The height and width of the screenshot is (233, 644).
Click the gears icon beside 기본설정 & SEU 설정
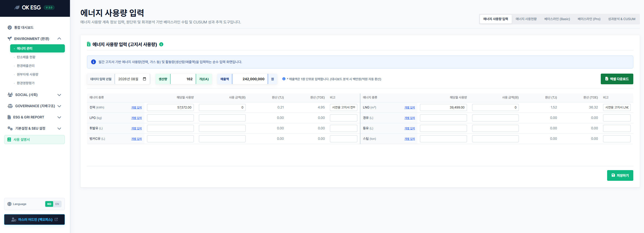click(10, 128)
